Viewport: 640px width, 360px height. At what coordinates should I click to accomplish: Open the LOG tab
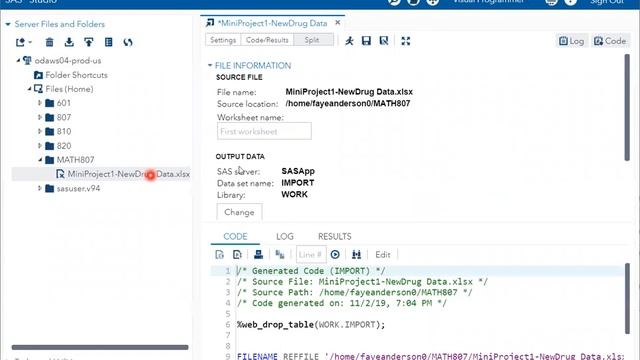(284, 236)
